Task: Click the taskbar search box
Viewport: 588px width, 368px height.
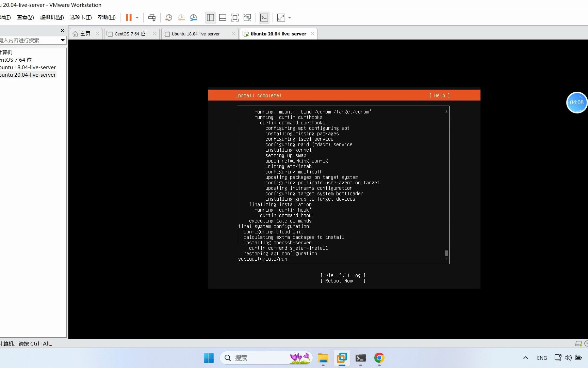Action: point(266,358)
